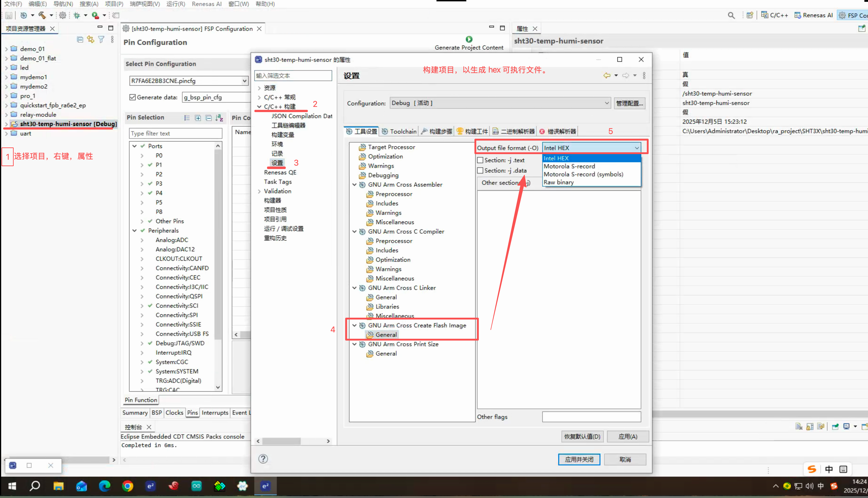Toggle the Section: -j .data checkbox
The image size is (868, 498).
480,170
